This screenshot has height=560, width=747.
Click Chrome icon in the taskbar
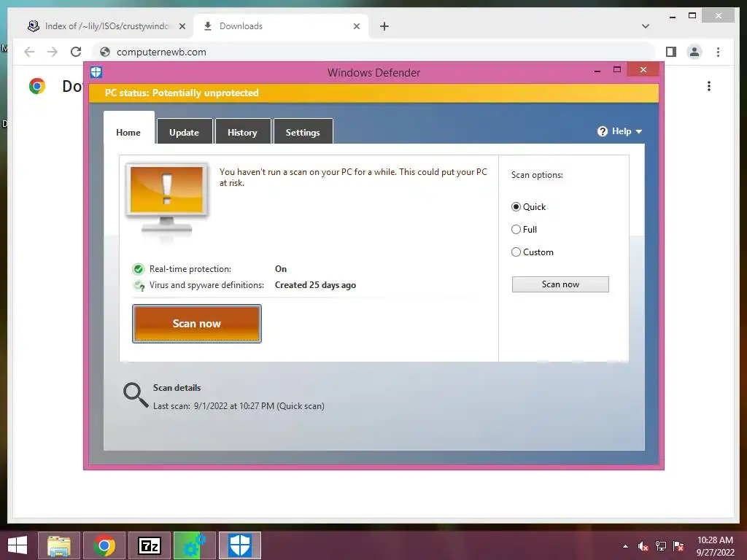point(104,545)
